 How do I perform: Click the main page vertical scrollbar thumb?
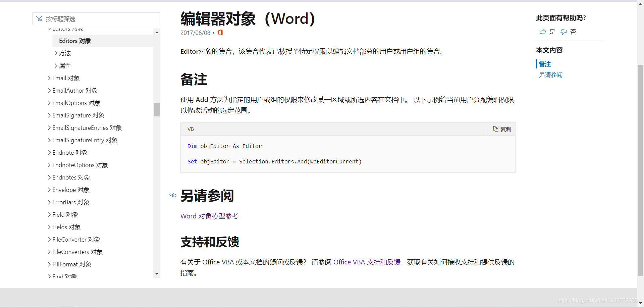[640, 170]
